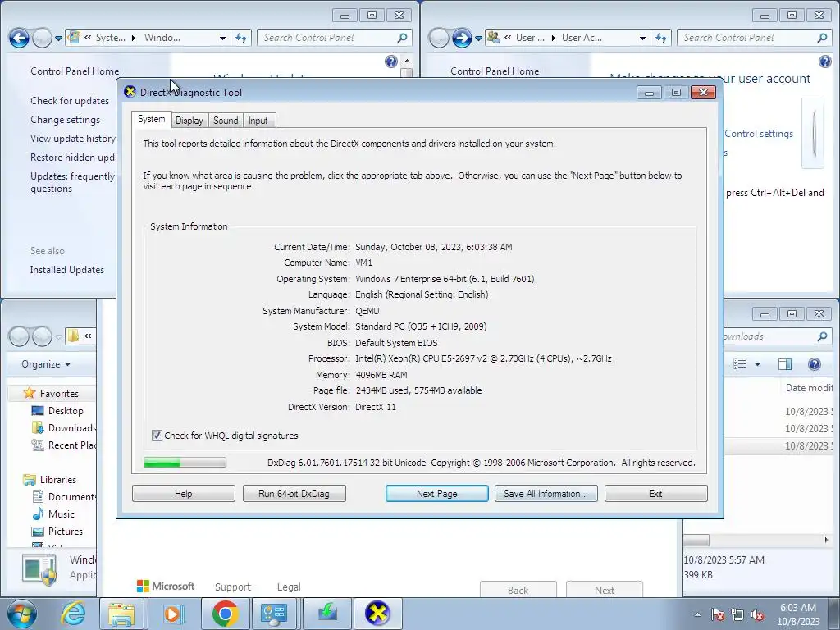840x630 pixels.
Task: Open the Display tab in DirectX Diagnostic Tool
Action: [x=189, y=121]
